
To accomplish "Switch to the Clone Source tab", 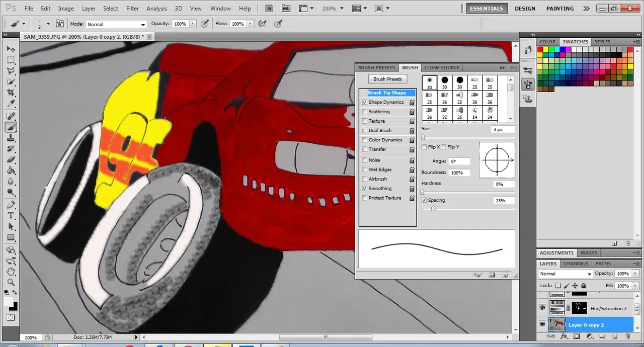I will (x=442, y=67).
